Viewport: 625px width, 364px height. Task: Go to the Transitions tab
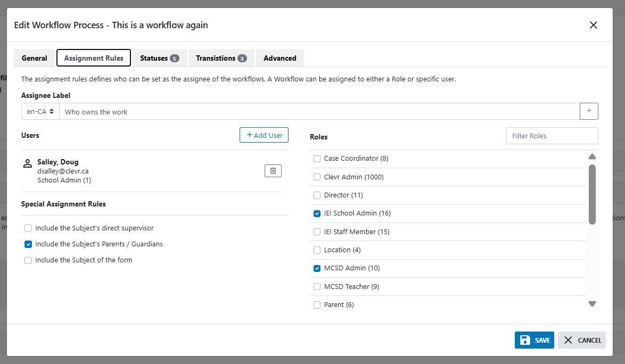[221, 58]
